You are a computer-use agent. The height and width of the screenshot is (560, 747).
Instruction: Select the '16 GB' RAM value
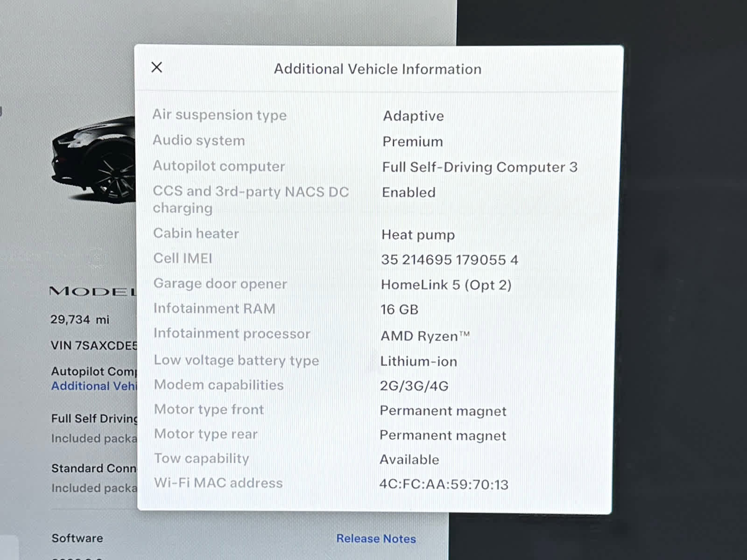(399, 309)
